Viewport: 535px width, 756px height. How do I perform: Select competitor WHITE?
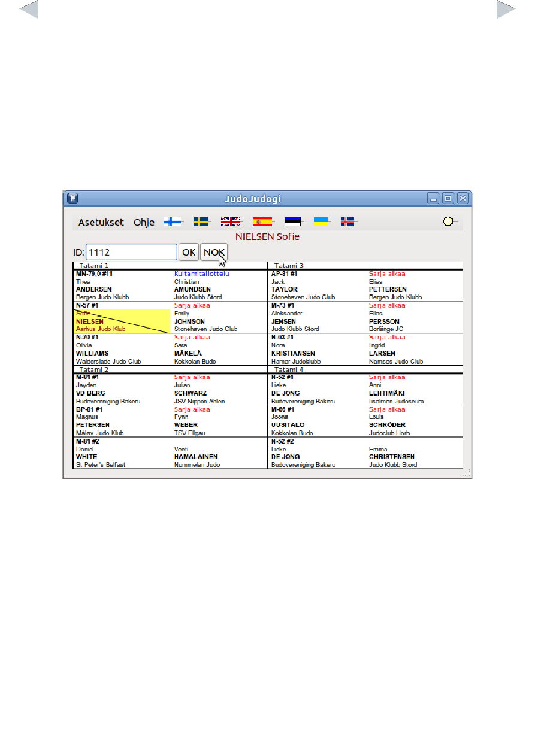pos(86,457)
